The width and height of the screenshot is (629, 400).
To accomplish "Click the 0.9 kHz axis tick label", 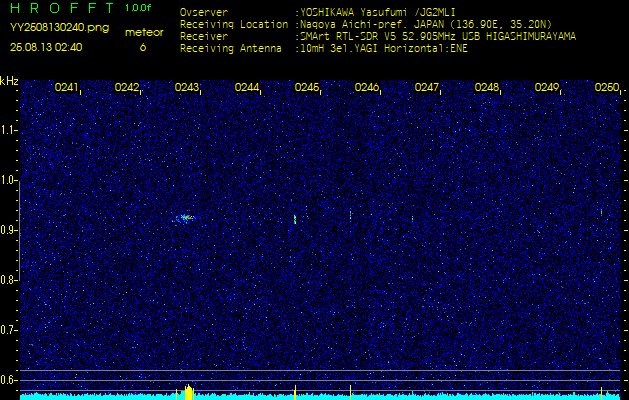I will coord(9,230).
